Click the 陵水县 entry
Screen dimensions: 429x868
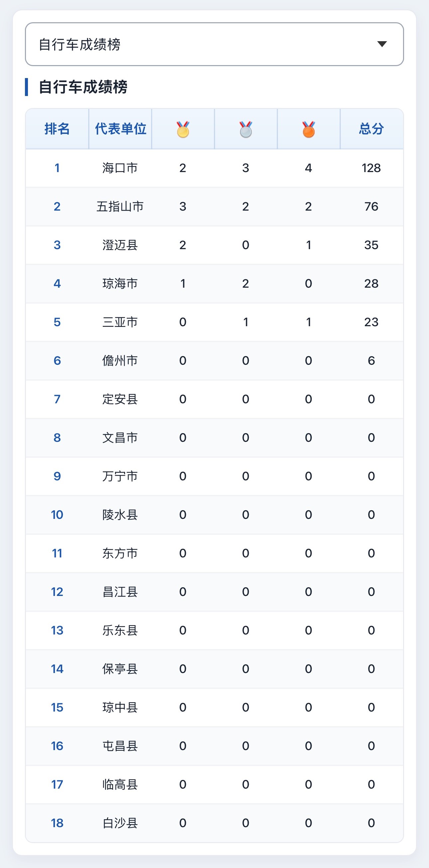click(x=120, y=515)
